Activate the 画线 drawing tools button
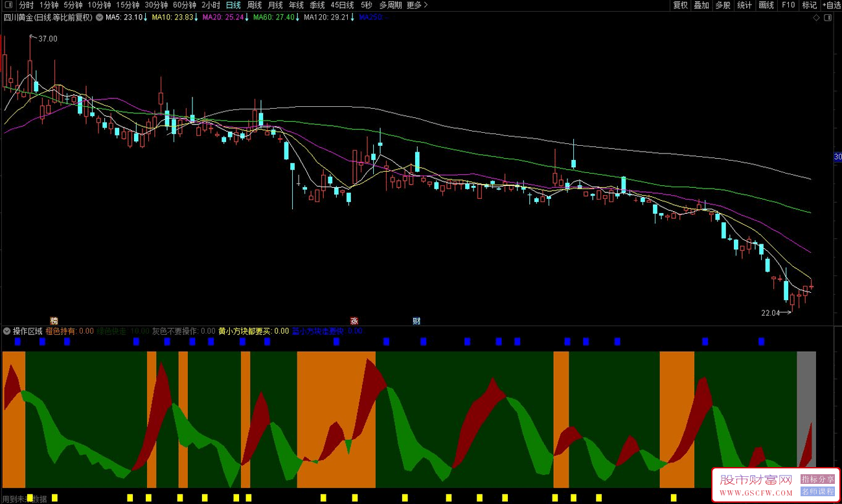842x504 pixels. pyautogui.click(x=766, y=5)
